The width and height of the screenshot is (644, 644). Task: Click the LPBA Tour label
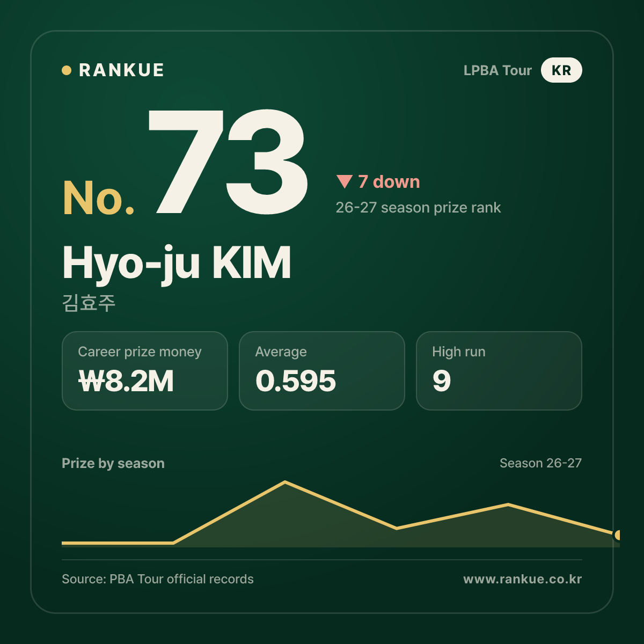(497, 70)
